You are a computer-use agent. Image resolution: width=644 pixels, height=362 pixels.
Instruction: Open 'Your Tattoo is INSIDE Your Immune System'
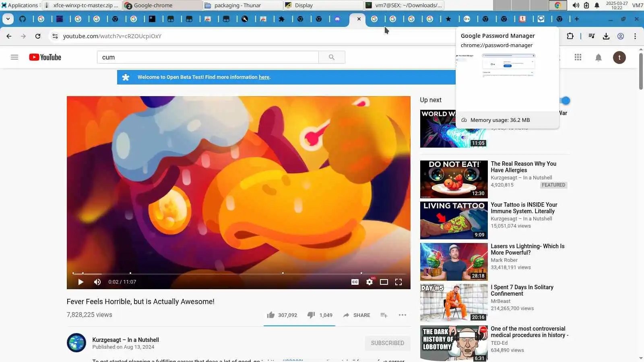pyautogui.click(x=524, y=208)
